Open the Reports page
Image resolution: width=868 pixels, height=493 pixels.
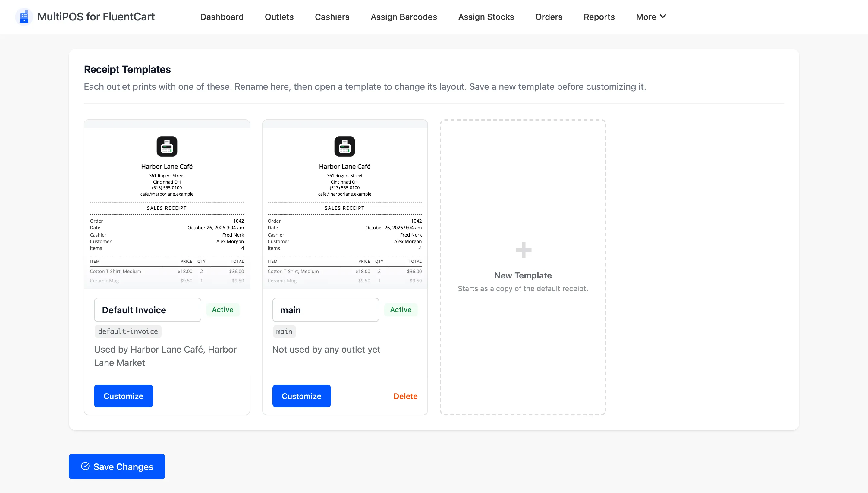coord(599,17)
